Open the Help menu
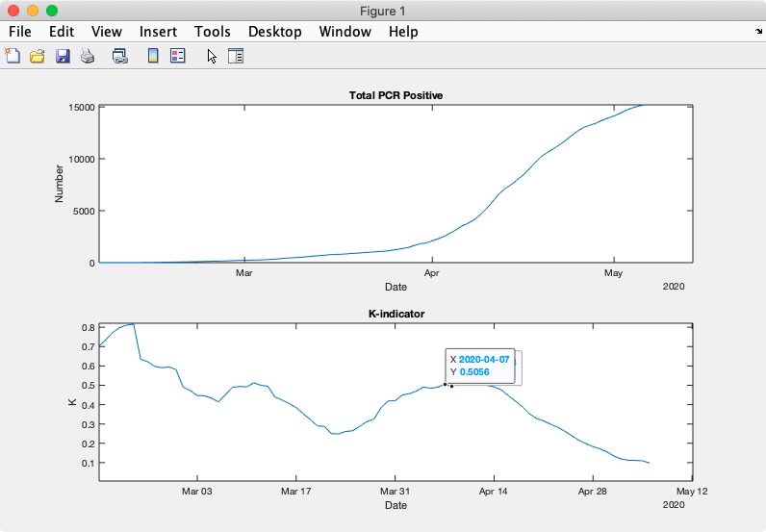 (x=403, y=32)
